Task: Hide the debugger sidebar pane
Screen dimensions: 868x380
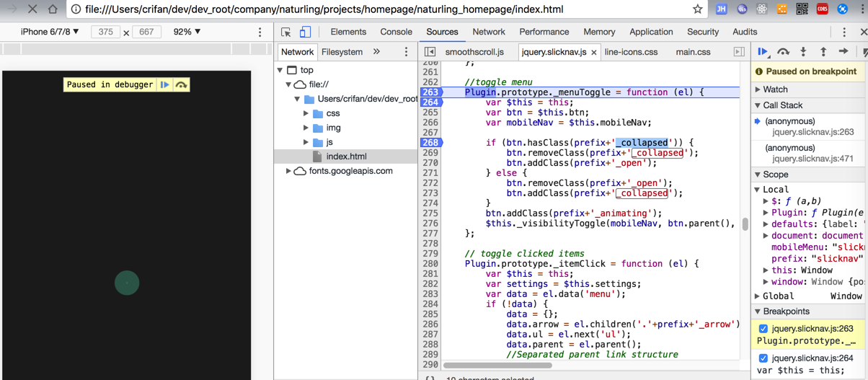Action: (739, 52)
